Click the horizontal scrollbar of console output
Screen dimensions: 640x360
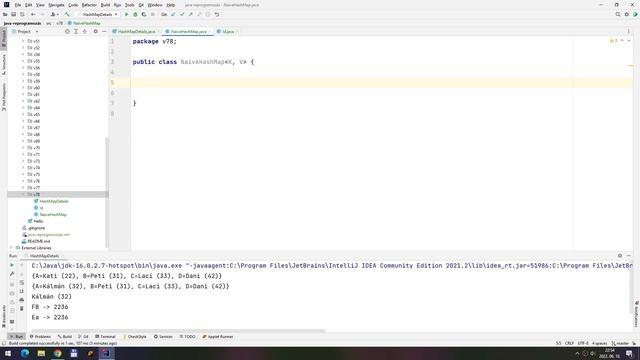(178, 331)
